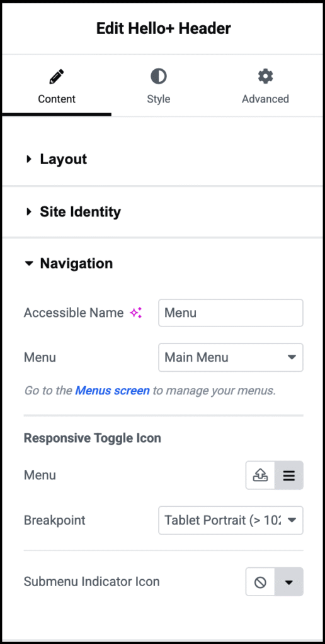Click the half-circle Style icon
325x644 pixels.
click(158, 76)
